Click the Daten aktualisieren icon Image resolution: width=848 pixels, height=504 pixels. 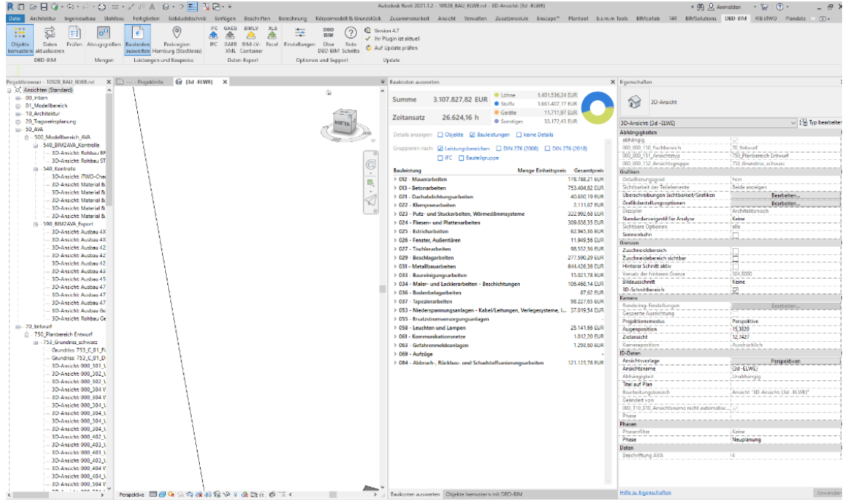point(50,32)
